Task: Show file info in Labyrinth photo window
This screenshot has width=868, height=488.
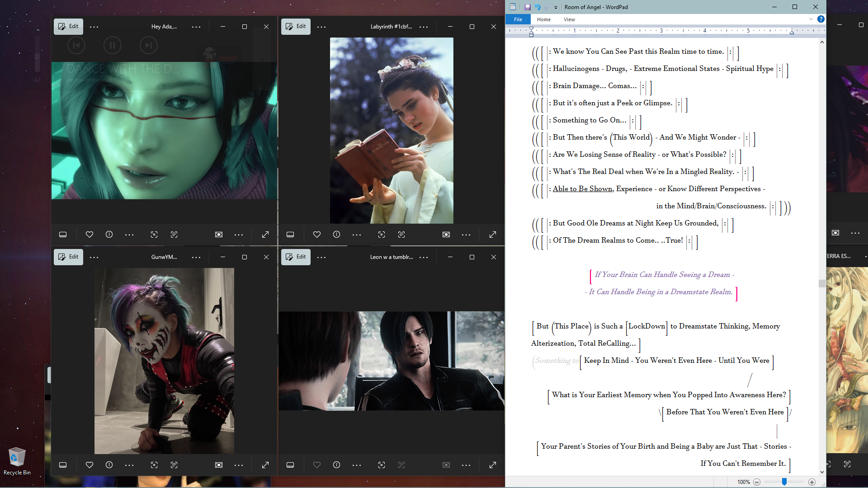Action: 336,235
